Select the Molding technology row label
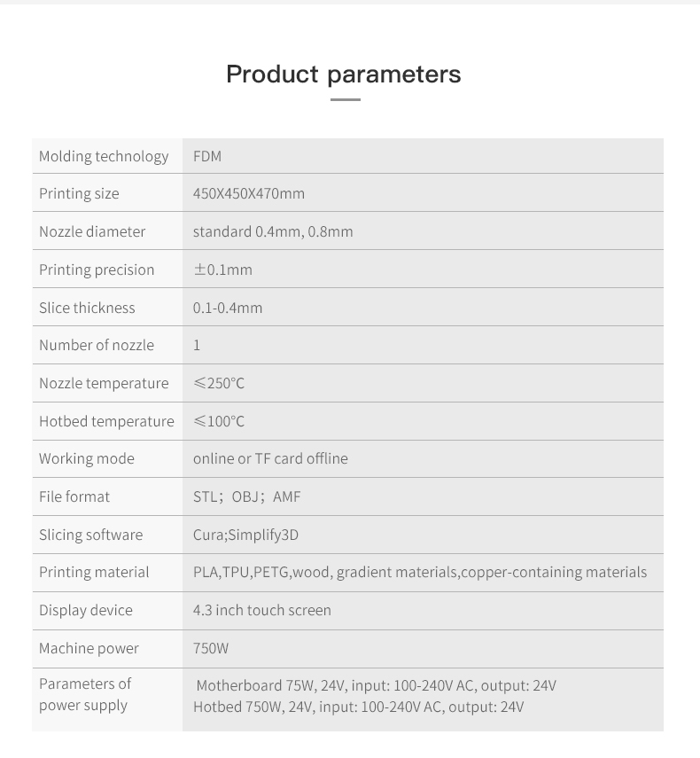This screenshot has height=758, width=700. (x=104, y=156)
